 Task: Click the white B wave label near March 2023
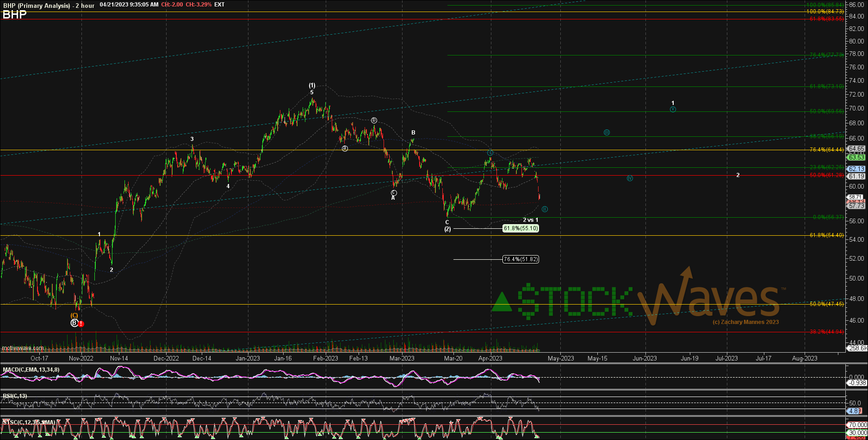pyautogui.click(x=413, y=133)
